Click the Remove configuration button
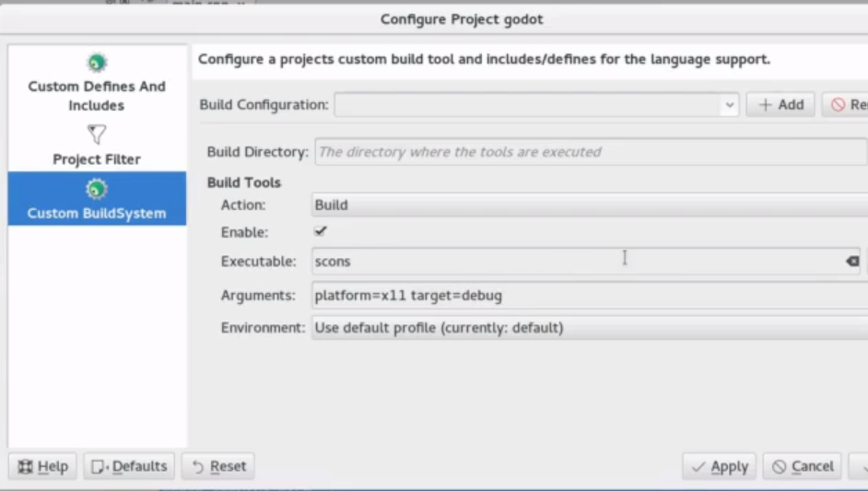868x491 pixels. tap(848, 105)
